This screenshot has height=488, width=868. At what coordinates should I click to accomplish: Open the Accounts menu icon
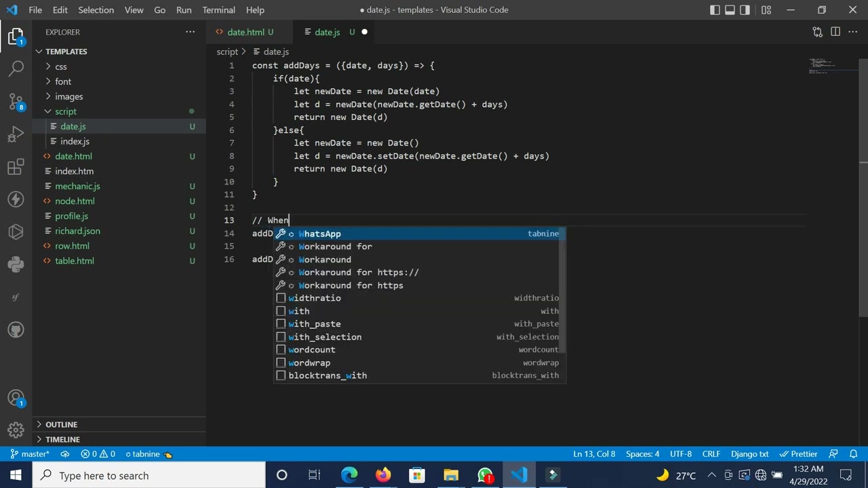pos(16,399)
